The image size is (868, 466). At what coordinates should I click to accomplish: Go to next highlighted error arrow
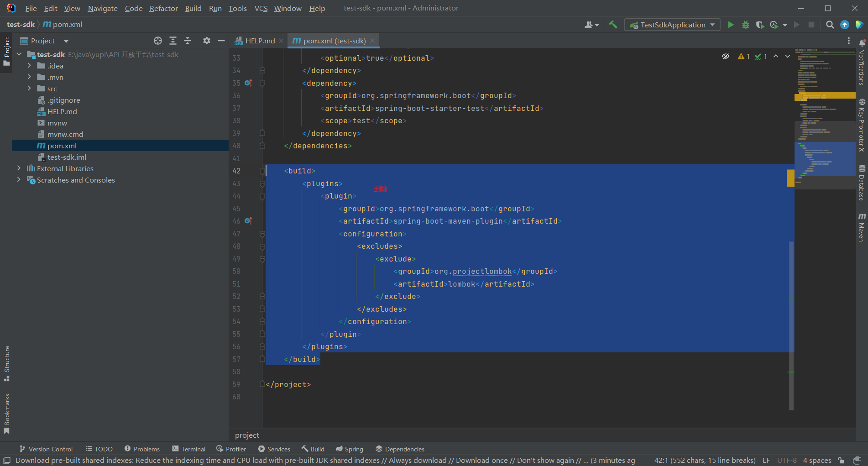pos(788,56)
